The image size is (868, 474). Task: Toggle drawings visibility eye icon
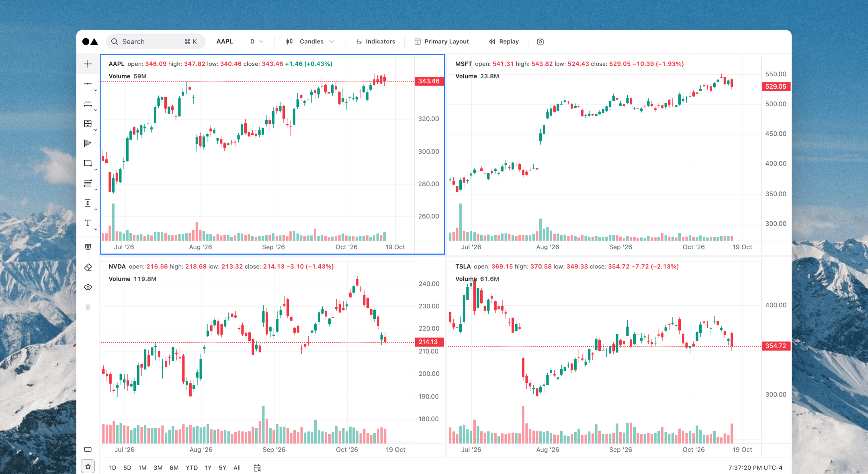[x=88, y=287]
